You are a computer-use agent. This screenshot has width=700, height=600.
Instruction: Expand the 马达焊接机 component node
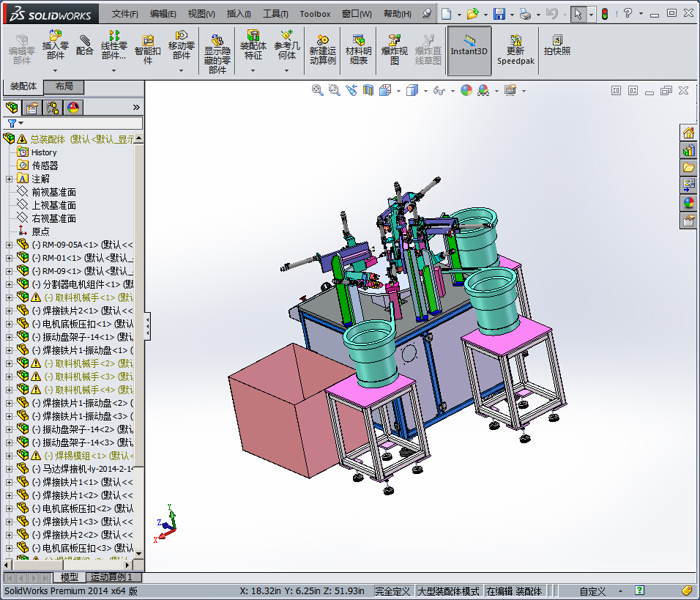[9, 469]
